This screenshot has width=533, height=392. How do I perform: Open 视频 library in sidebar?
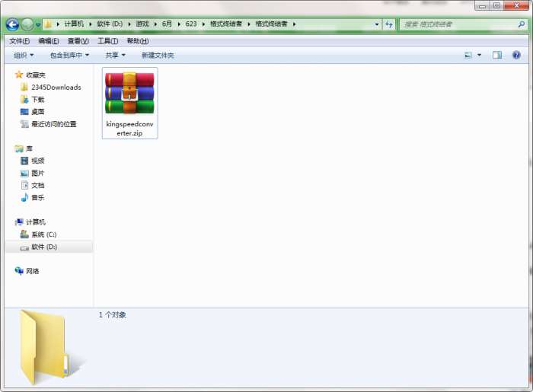tap(38, 161)
